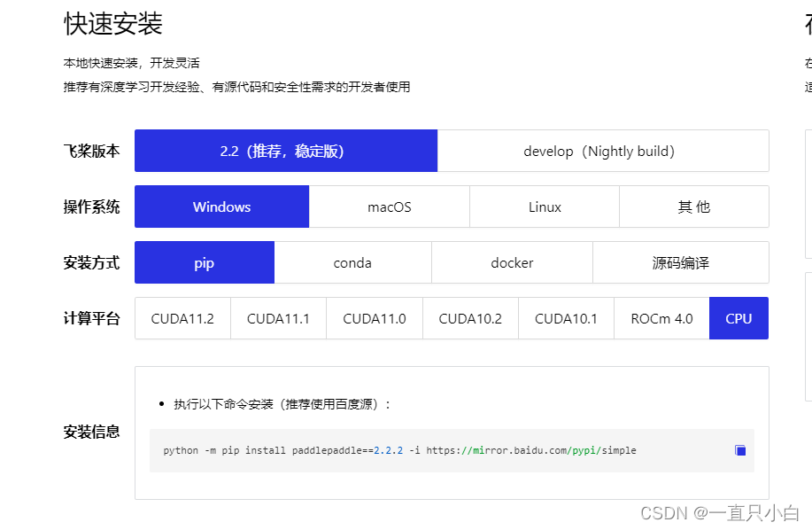812x530 pixels.
Task: Choose Windows as operating system
Action: pos(221,207)
